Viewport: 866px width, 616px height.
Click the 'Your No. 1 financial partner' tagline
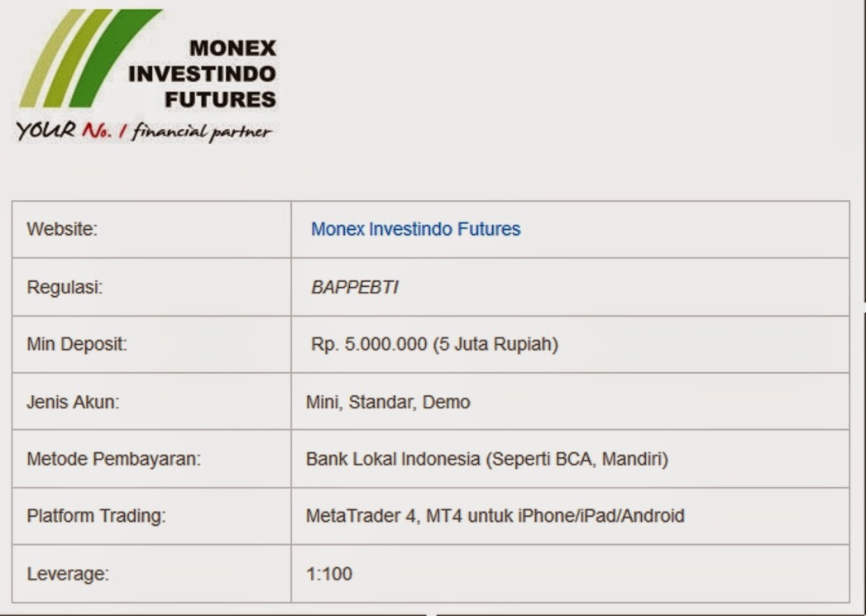click(144, 131)
